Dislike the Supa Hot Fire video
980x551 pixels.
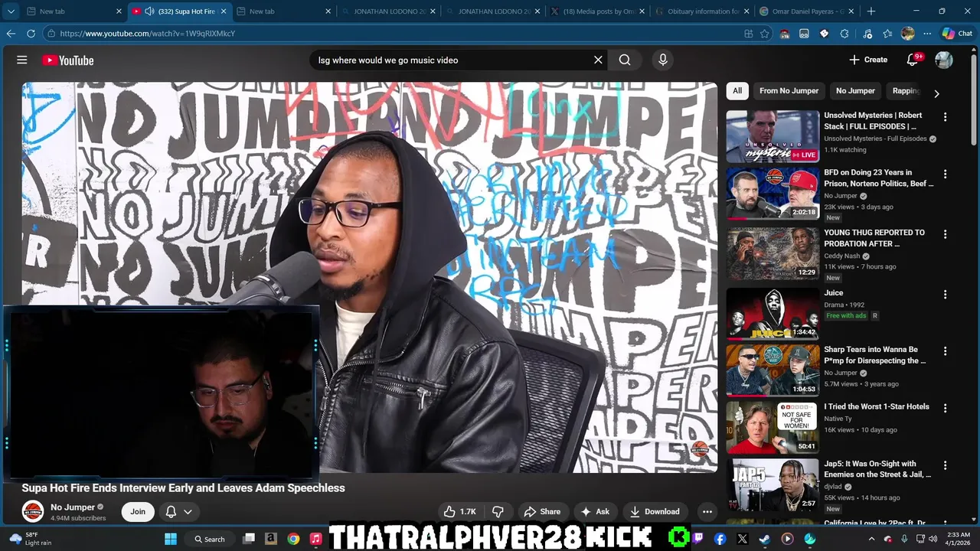[x=498, y=511]
